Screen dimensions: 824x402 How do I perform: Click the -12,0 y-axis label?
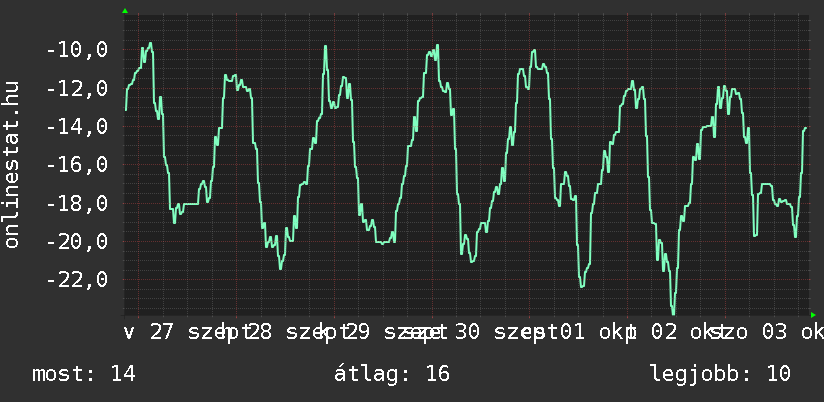(x=77, y=88)
